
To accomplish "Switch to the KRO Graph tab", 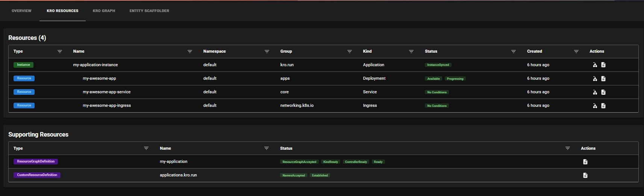I will [104, 11].
